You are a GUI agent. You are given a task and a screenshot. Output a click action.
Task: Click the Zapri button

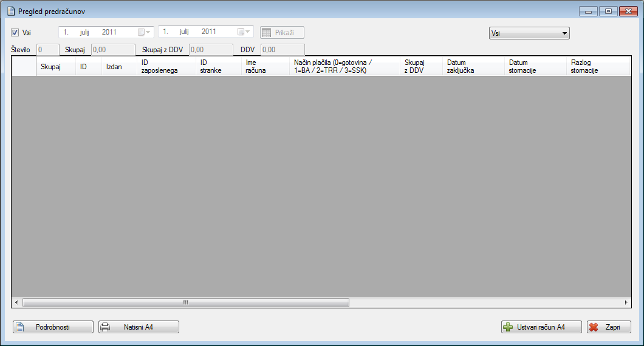(x=609, y=327)
